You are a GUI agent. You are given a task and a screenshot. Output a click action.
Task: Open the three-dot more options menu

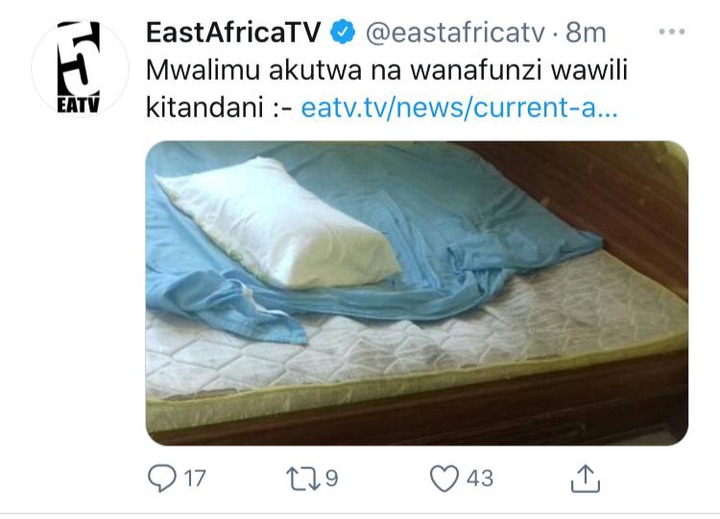click(x=672, y=32)
